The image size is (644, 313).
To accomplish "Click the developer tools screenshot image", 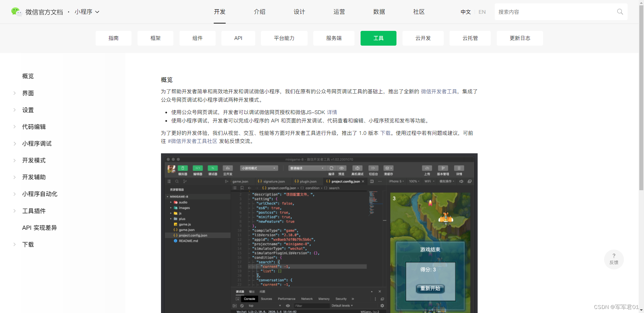I will point(319,233).
